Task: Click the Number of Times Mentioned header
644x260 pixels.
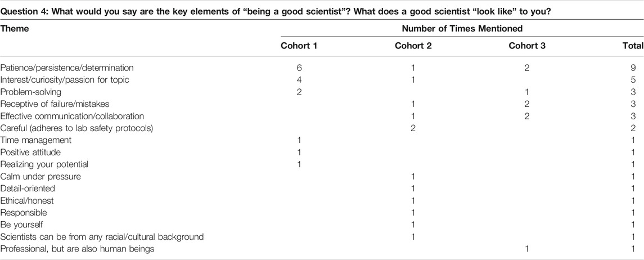Action: click(x=462, y=29)
